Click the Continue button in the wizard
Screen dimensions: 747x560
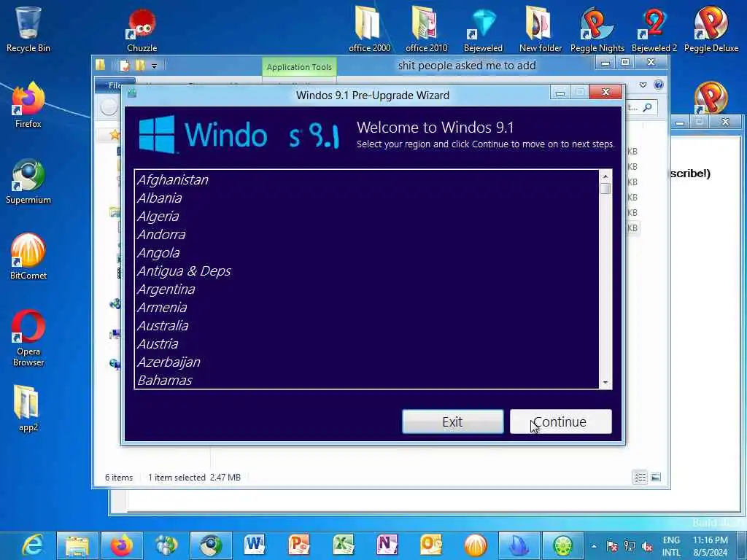click(561, 421)
